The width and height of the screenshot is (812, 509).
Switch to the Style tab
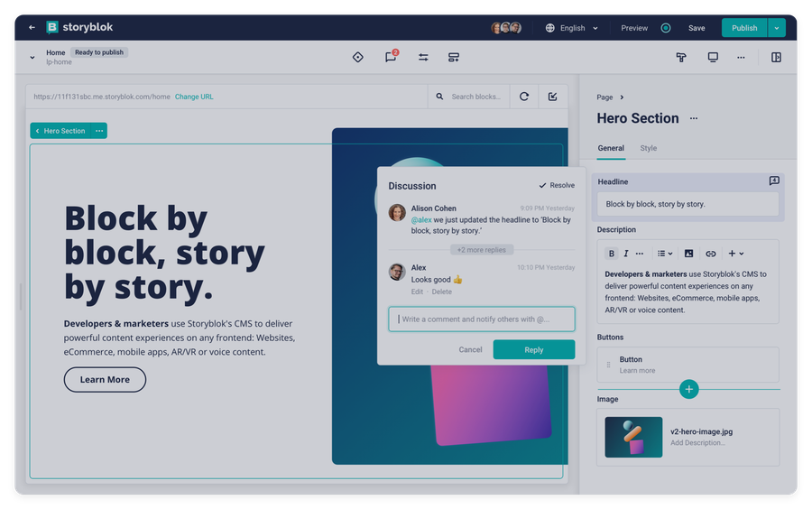tap(649, 148)
